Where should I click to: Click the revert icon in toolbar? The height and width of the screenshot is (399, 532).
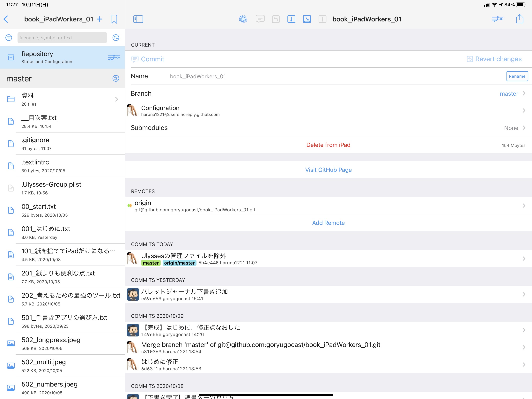[x=276, y=19]
